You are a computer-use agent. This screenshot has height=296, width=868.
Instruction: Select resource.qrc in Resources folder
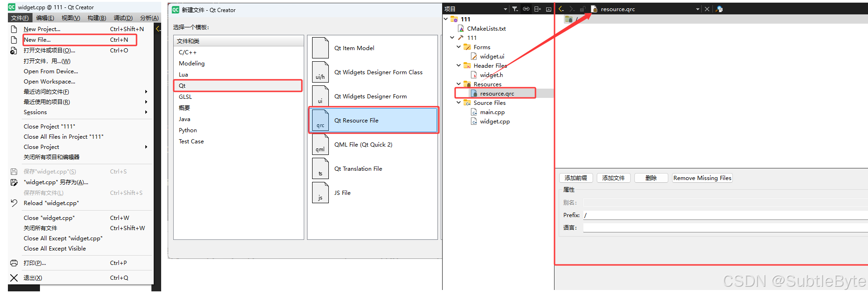click(x=497, y=93)
